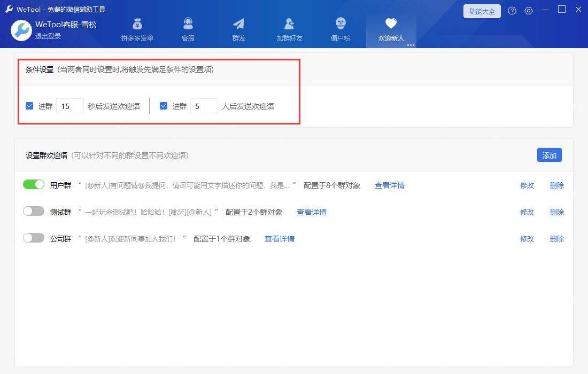This screenshot has height=374, width=588.
Task: Click 删除 for 测试群
Action: pyautogui.click(x=557, y=212)
